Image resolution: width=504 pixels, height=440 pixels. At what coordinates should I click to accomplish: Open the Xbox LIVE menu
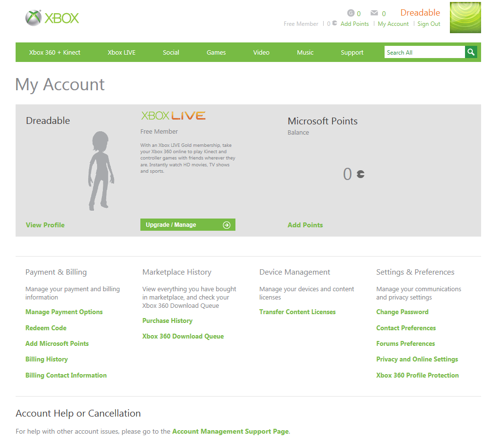(x=121, y=52)
